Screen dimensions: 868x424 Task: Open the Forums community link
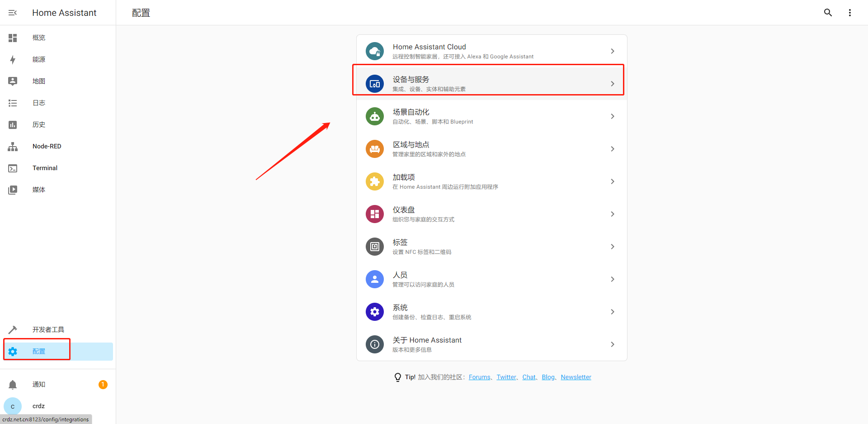coord(479,377)
